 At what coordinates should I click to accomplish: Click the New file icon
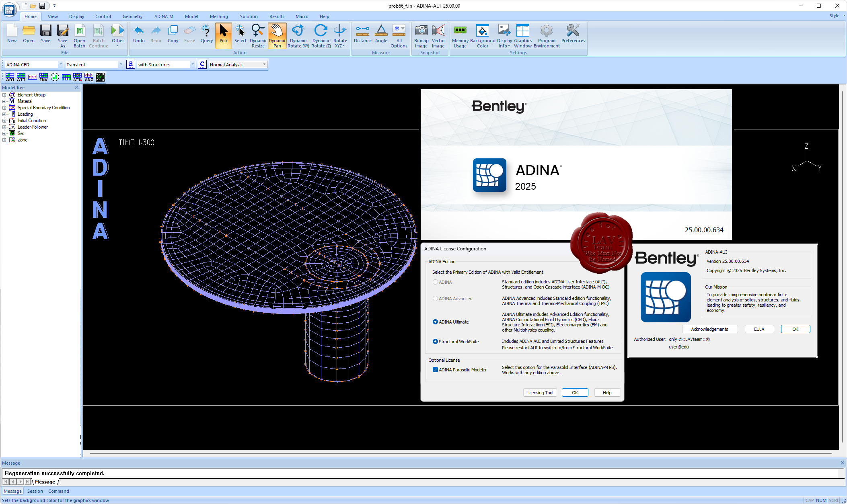pos(12,34)
